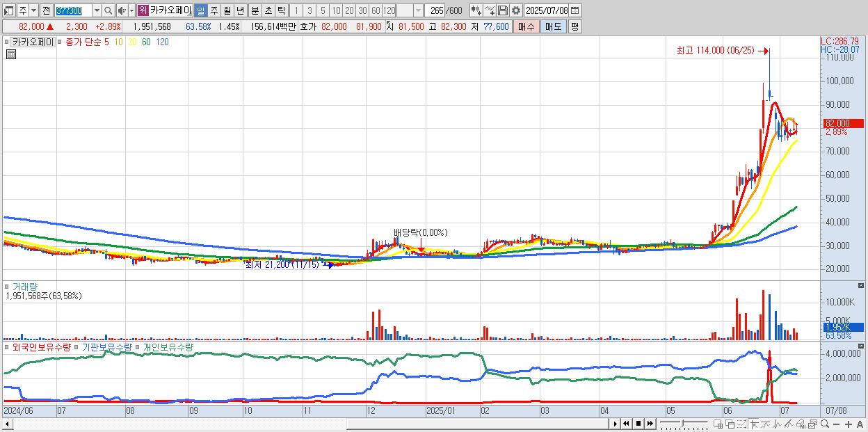This screenshot has width=868, height=432.
Task: Click the 카카오페이 chart label button
Action: tap(34, 42)
